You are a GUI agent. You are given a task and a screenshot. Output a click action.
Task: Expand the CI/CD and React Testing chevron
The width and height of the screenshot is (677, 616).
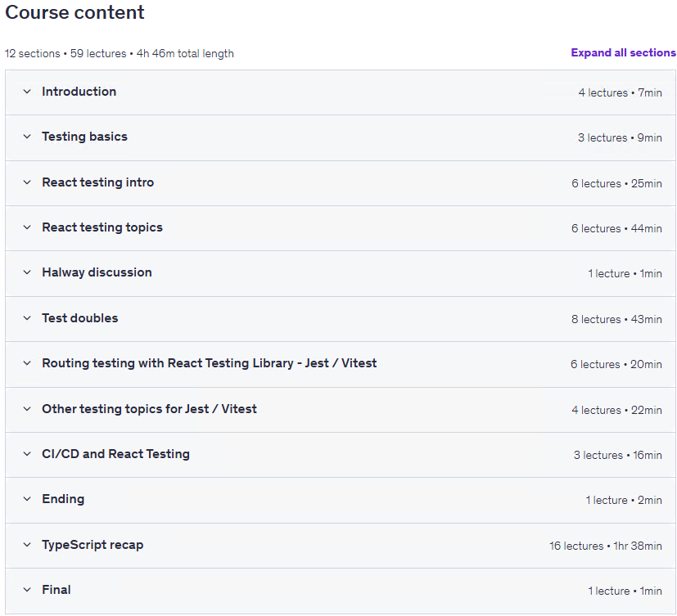click(x=27, y=454)
